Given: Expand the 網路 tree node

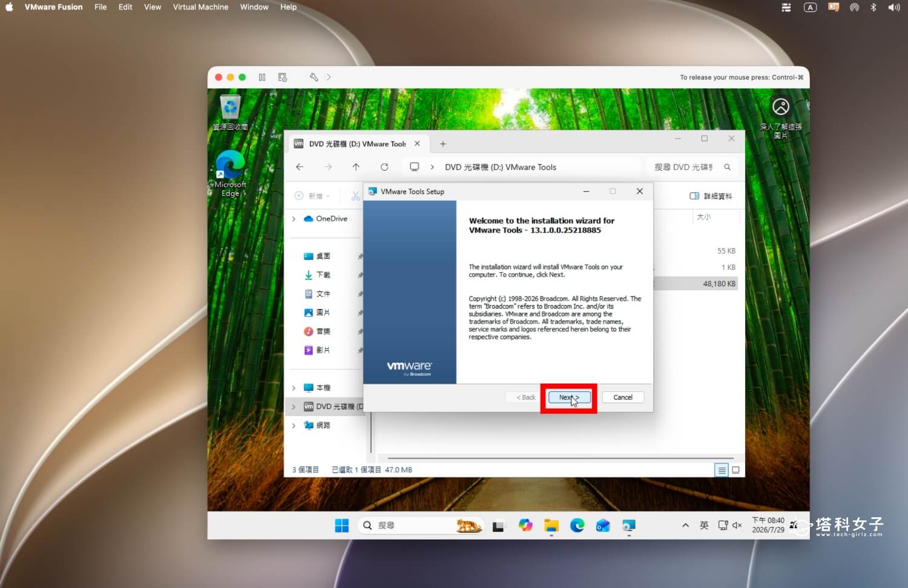Looking at the screenshot, I should pyautogui.click(x=294, y=425).
